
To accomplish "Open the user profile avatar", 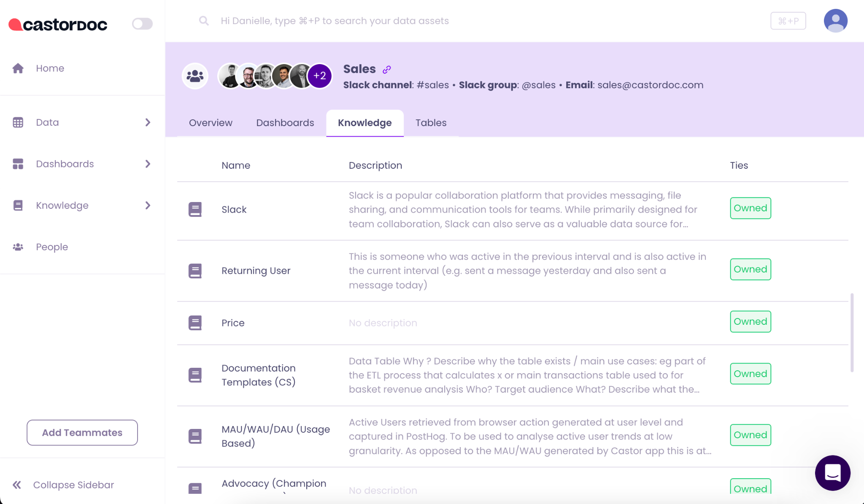I will (836, 20).
